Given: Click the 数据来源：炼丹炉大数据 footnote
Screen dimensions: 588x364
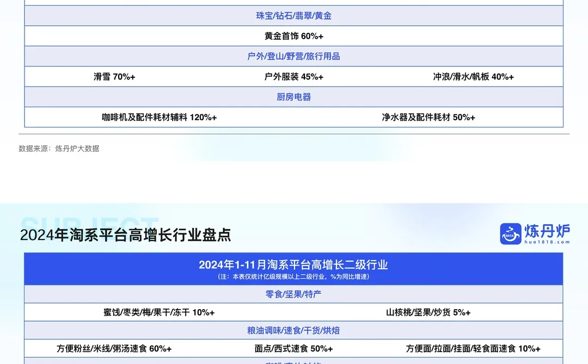Looking at the screenshot, I should (59, 149).
